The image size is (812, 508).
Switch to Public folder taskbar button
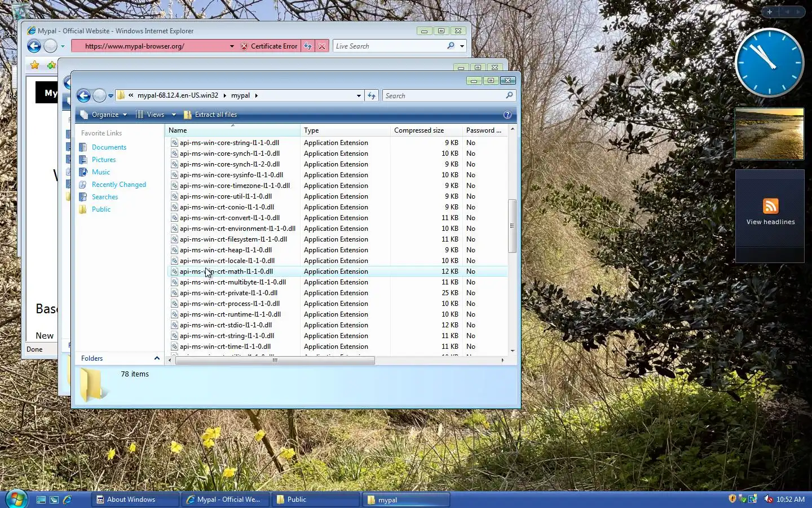coord(316,500)
